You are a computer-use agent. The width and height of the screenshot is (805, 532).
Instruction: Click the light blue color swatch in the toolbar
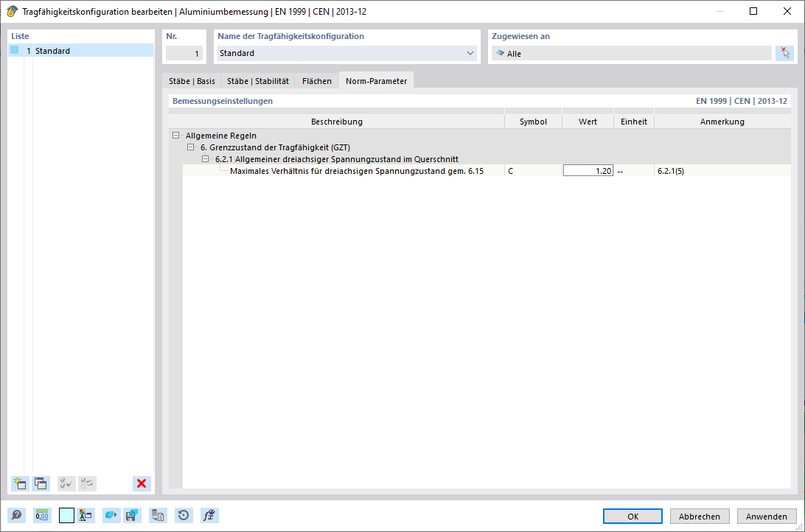click(66, 515)
